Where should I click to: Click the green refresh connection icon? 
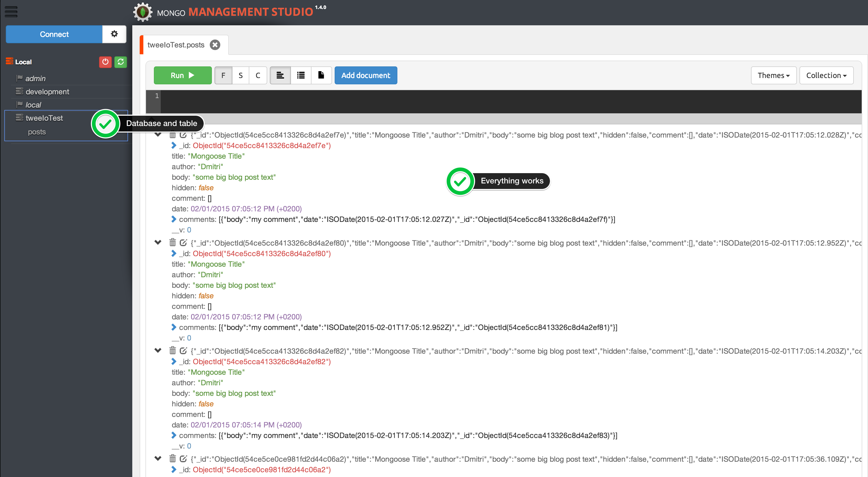121,62
